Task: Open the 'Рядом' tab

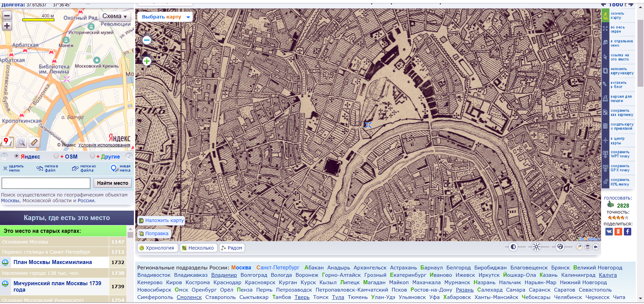Action: [232, 248]
